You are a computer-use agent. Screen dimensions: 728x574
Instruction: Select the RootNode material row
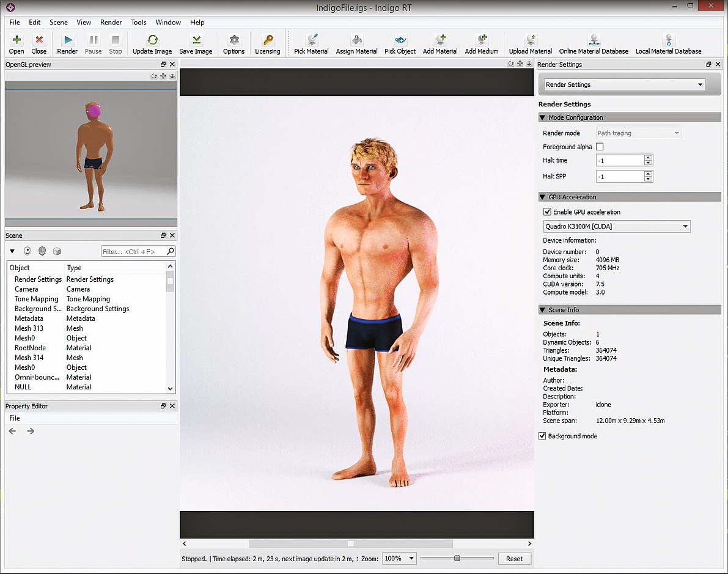click(87, 348)
